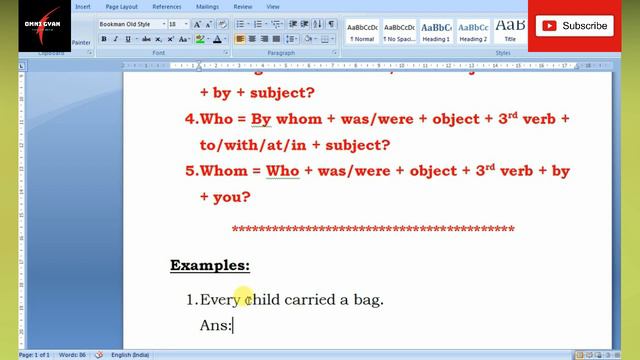Click the YouTube Subscribe button
Image resolution: width=640 pixels, height=360 pixels.
click(575, 26)
